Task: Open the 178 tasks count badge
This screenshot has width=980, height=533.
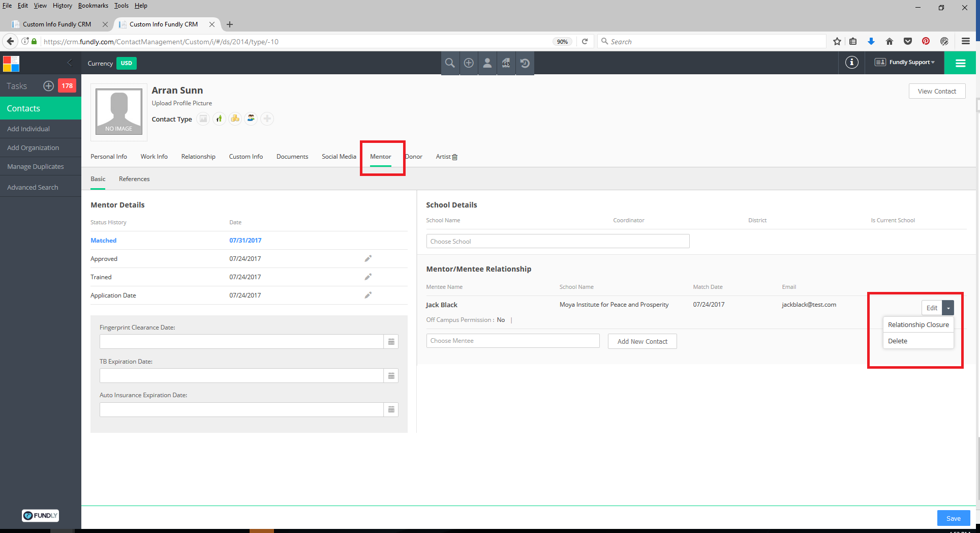Action: tap(67, 86)
